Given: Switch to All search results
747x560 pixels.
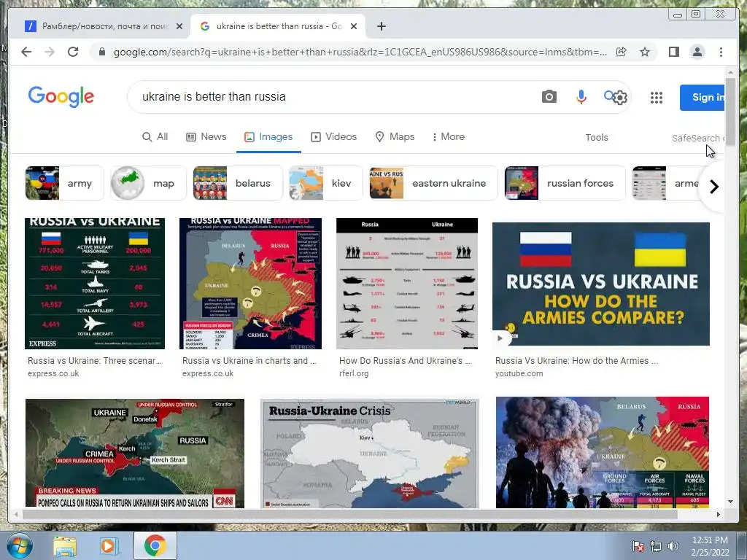Looking at the screenshot, I should [155, 136].
